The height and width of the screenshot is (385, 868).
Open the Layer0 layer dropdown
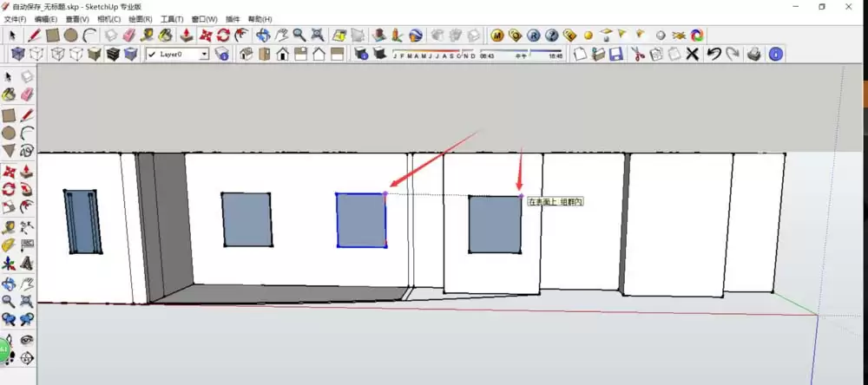point(204,55)
